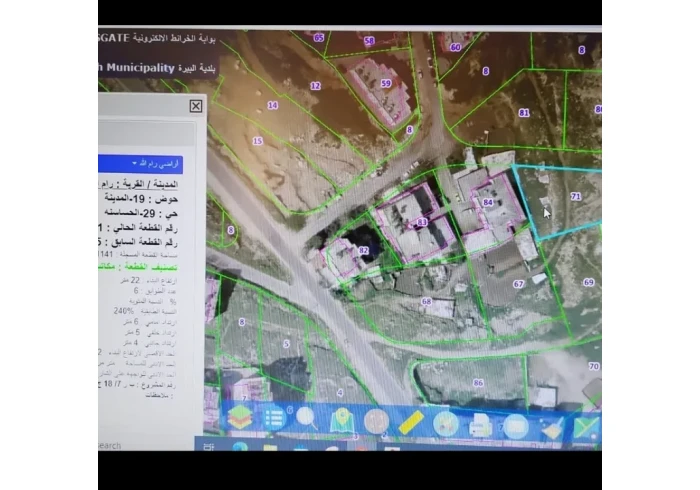Select the magnifying glass search tool
The width and height of the screenshot is (700, 490).
click(x=307, y=419)
